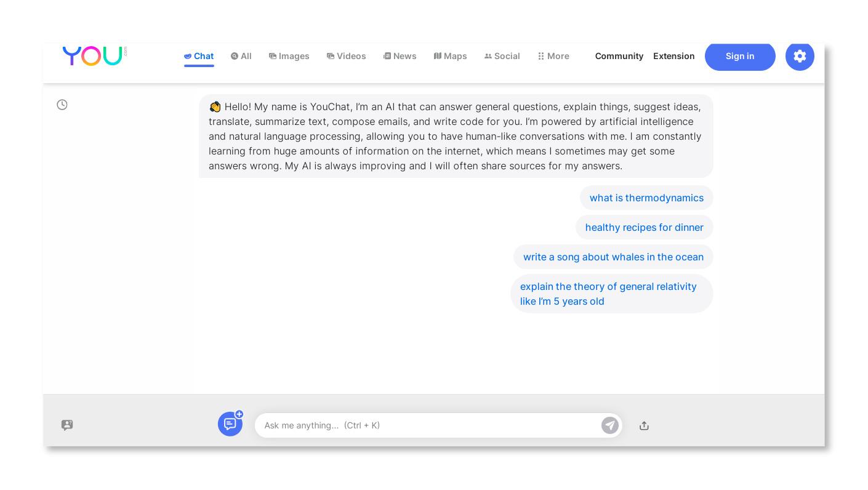Click the settings gear icon
The height and width of the screenshot is (490, 868).
pyautogui.click(x=800, y=56)
